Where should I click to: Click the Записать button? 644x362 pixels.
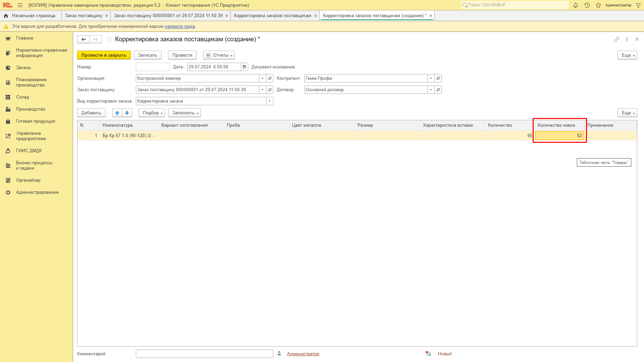click(x=148, y=55)
